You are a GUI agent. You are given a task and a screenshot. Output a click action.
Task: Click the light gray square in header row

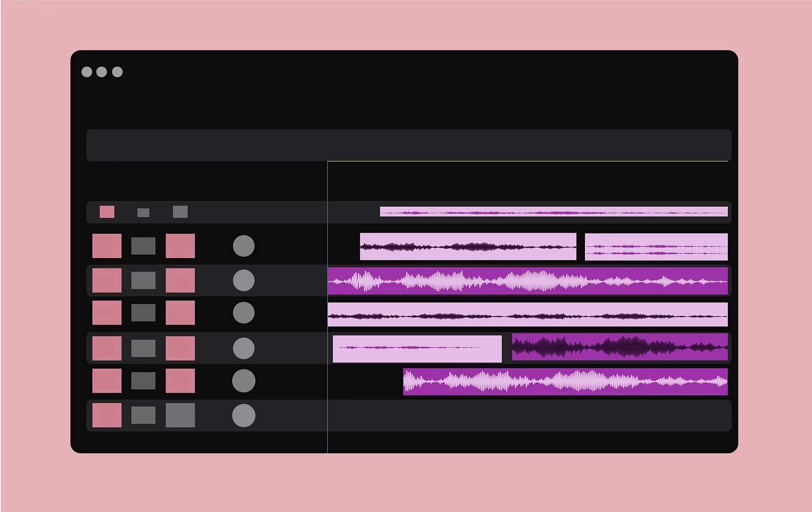click(180, 212)
